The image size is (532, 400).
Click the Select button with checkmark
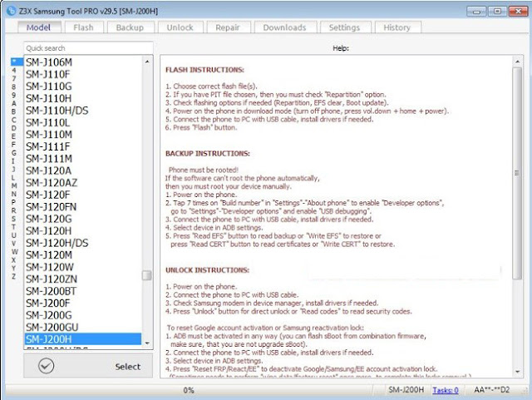(88, 366)
